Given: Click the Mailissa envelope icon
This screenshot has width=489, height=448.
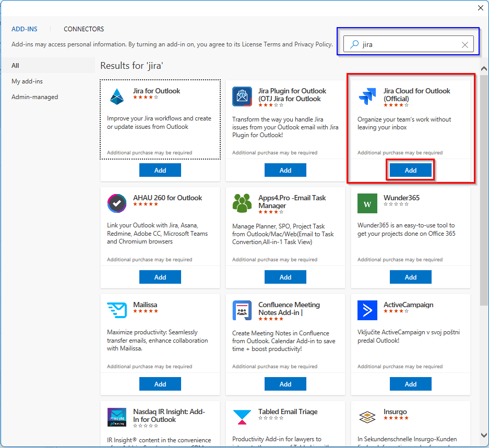Looking at the screenshot, I should click(x=117, y=310).
